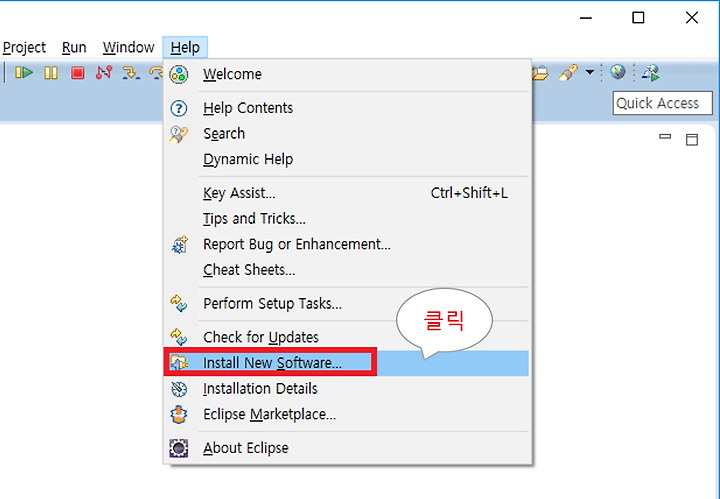Click the Perform Setup Tasks arrows icon
720x499 pixels.
click(x=179, y=303)
